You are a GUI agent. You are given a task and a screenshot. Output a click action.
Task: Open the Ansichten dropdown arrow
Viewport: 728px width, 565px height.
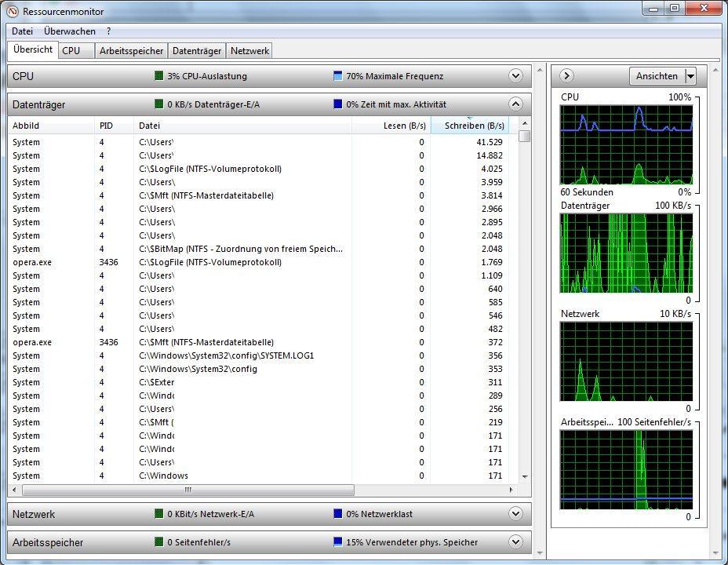(x=691, y=76)
